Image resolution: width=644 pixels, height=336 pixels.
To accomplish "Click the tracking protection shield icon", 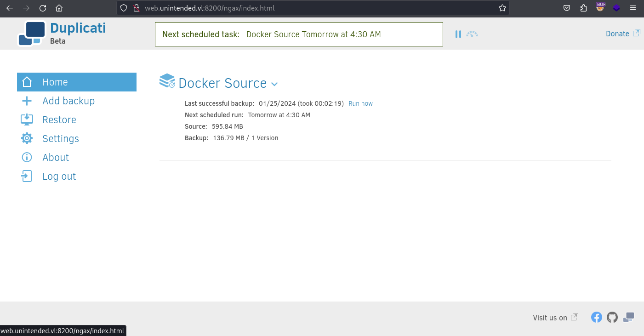I will 124,8.
